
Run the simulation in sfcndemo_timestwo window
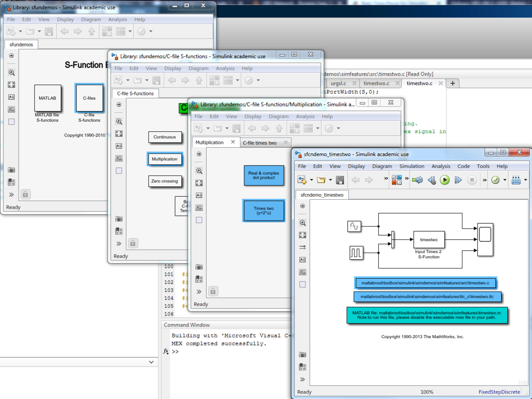coord(445,180)
